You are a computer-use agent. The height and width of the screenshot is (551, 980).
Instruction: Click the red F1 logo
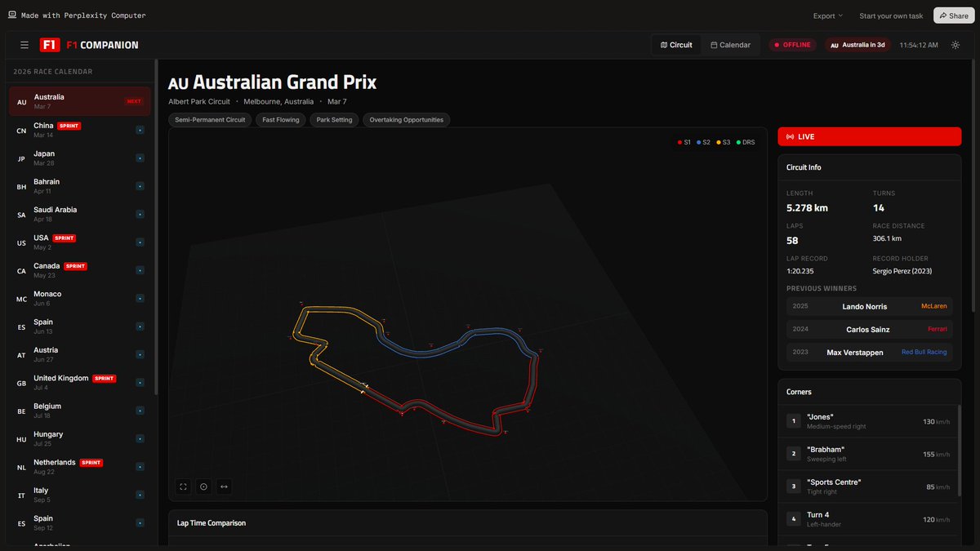50,45
